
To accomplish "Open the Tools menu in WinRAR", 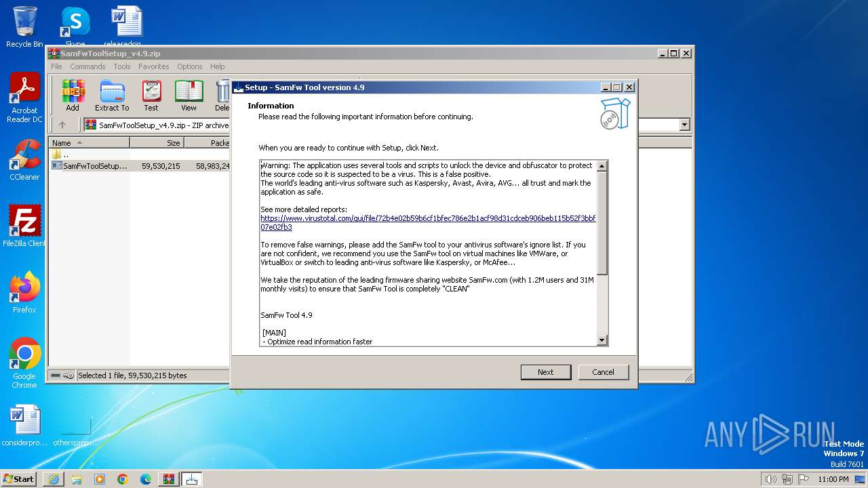I will tap(122, 66).
